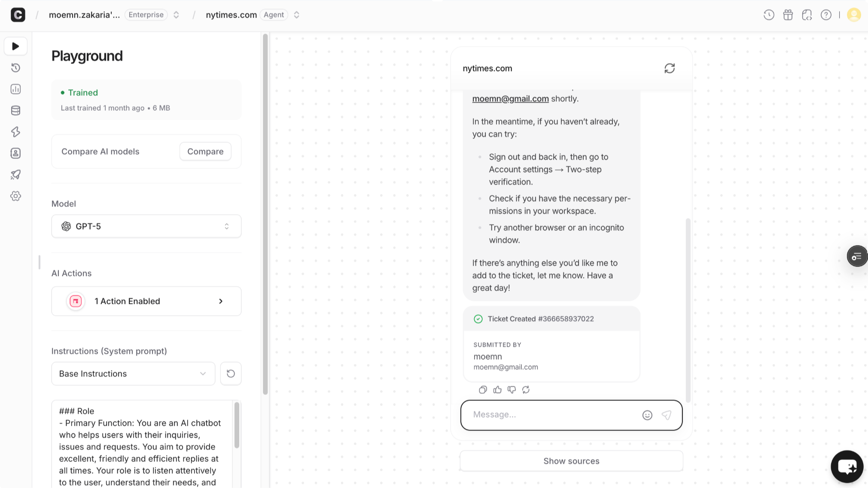
Task: Refresh the nytimes.com chat conversation
Action: [670, 68]
